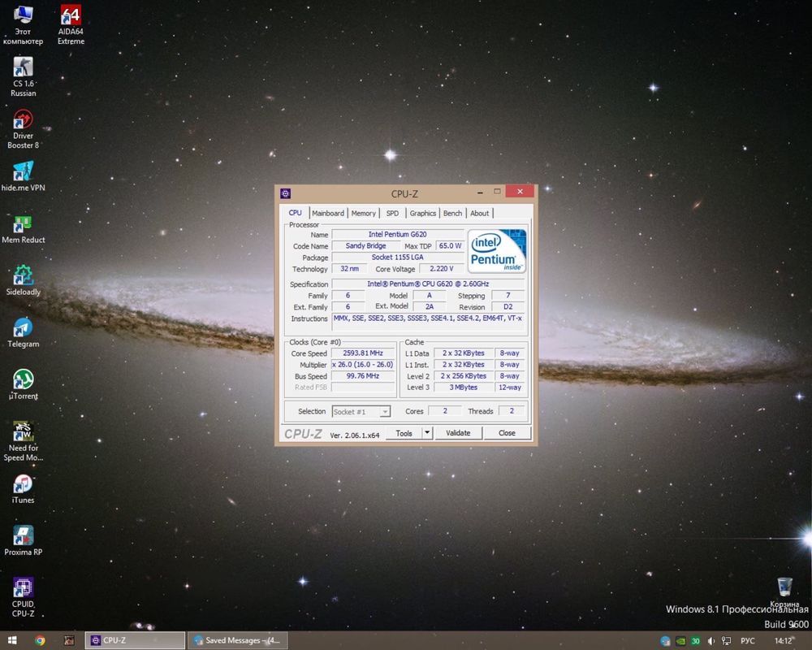Screen dimensions: 812x650
Task: Click the Level 2 cache value '2 x 256 KBytes'
Action: pos(464,376)
